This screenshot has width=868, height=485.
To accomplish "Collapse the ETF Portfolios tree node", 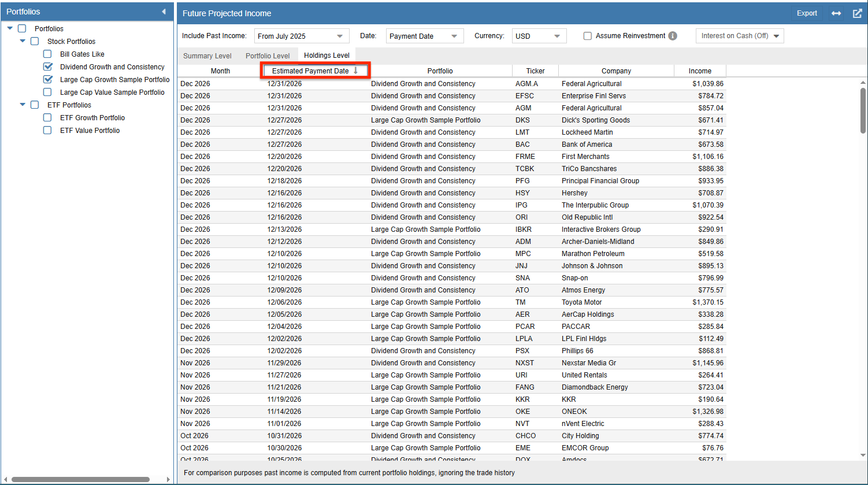I will pyautogui.click(x=23, y=105).
